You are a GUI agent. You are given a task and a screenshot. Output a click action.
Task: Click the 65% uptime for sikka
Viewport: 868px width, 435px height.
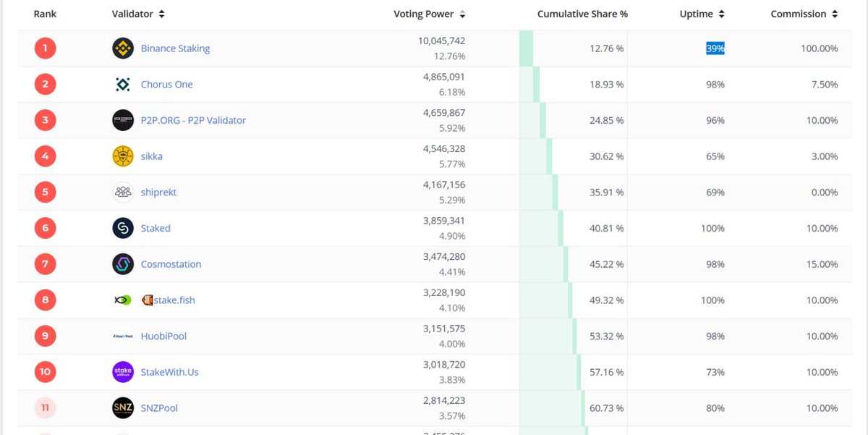pos(715,156)
